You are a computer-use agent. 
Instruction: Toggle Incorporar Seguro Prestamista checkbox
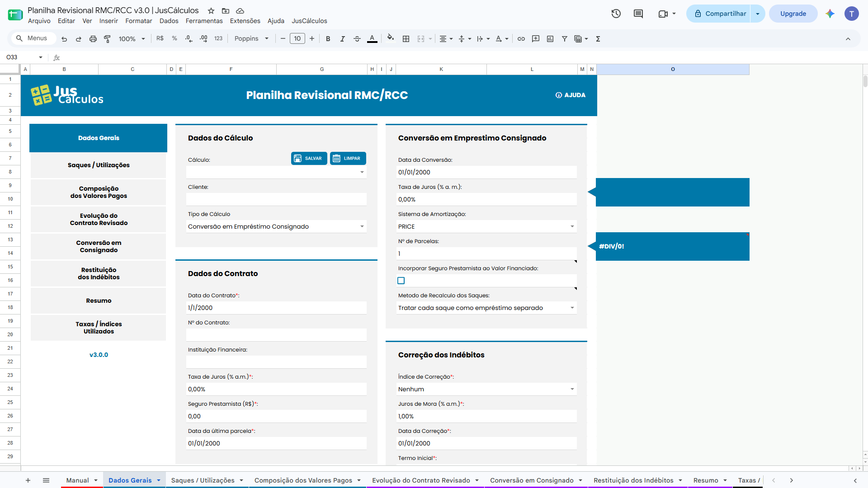pyautogui.click(x=401, y=281)
